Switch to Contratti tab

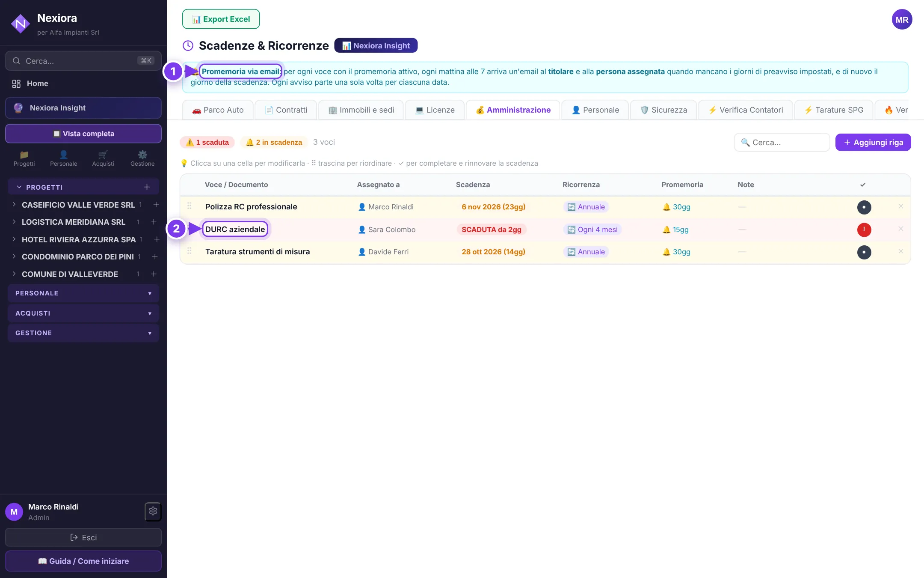click(x=286, y=110)
